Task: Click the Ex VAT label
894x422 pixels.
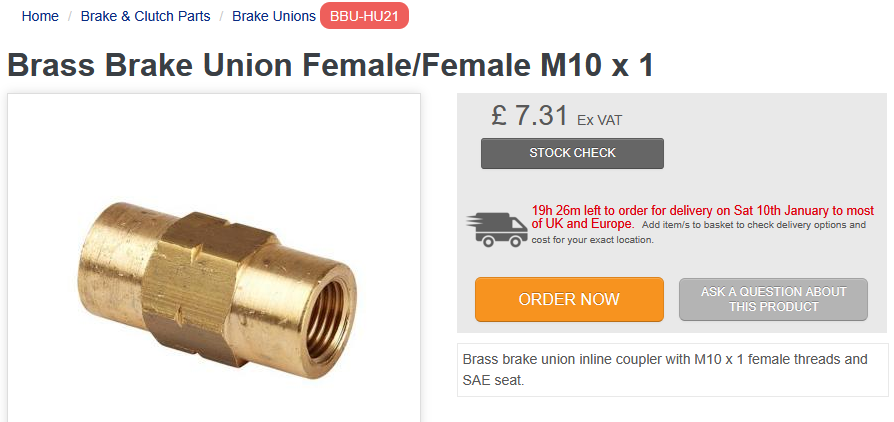Action: (x=599, y=120)
